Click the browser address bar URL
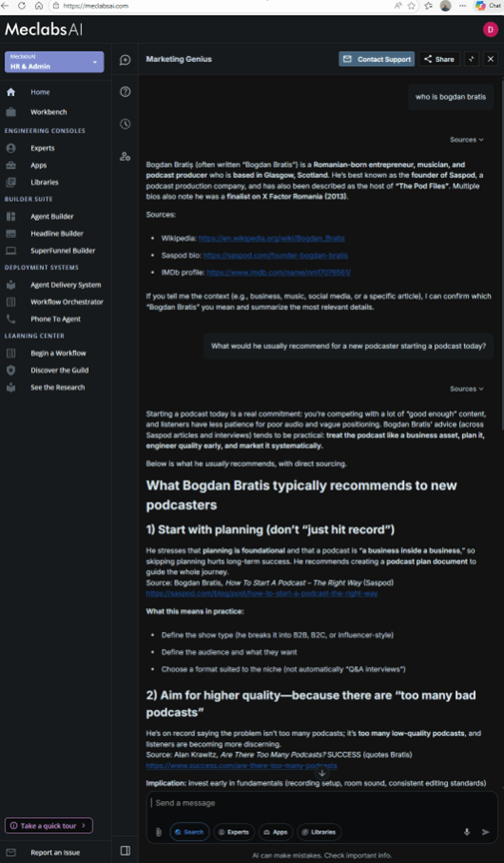 (x=96, y=6)
